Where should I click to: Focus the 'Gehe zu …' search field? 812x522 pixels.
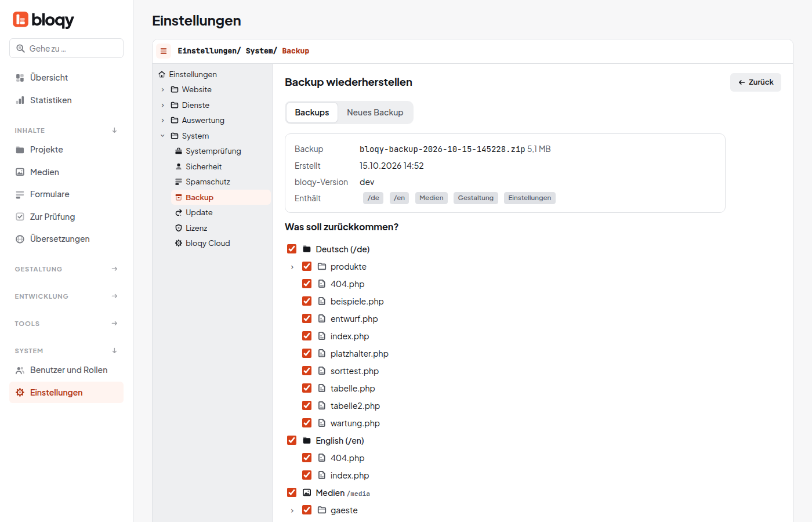pos(66,48)
